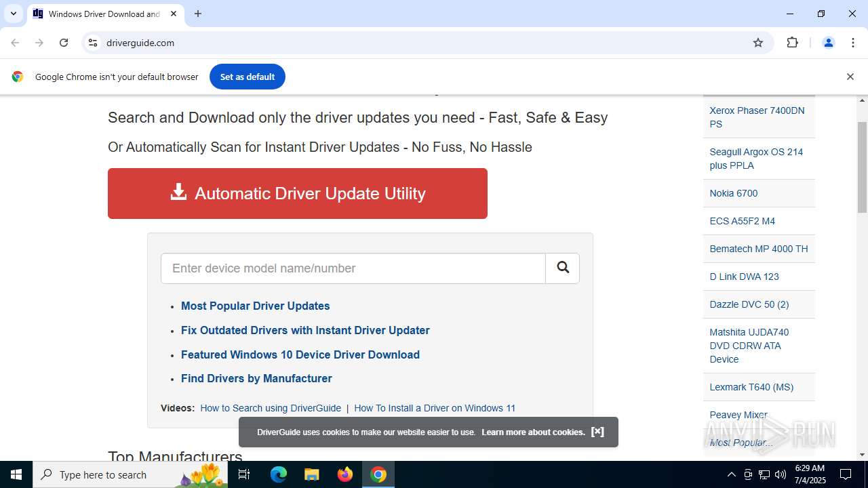Open Task View on the taskbar

(x=244, y=474)
